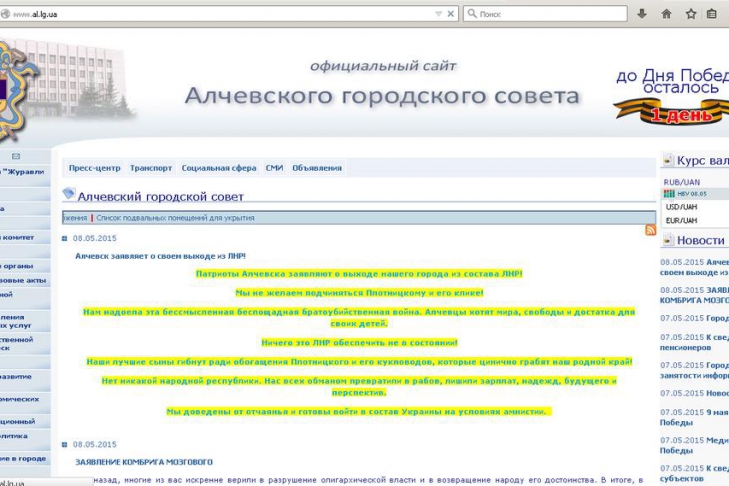The width and height of the screenshot is (729, 486).
Task: Open the Объявления menu item
Action: [317, 168]
